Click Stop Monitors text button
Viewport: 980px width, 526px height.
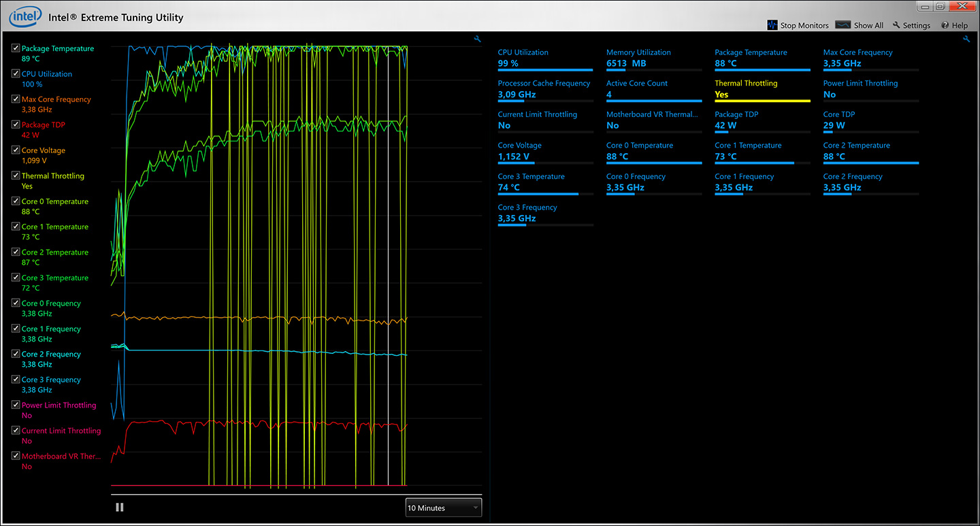pyautogui.click(x=804, y=25)
